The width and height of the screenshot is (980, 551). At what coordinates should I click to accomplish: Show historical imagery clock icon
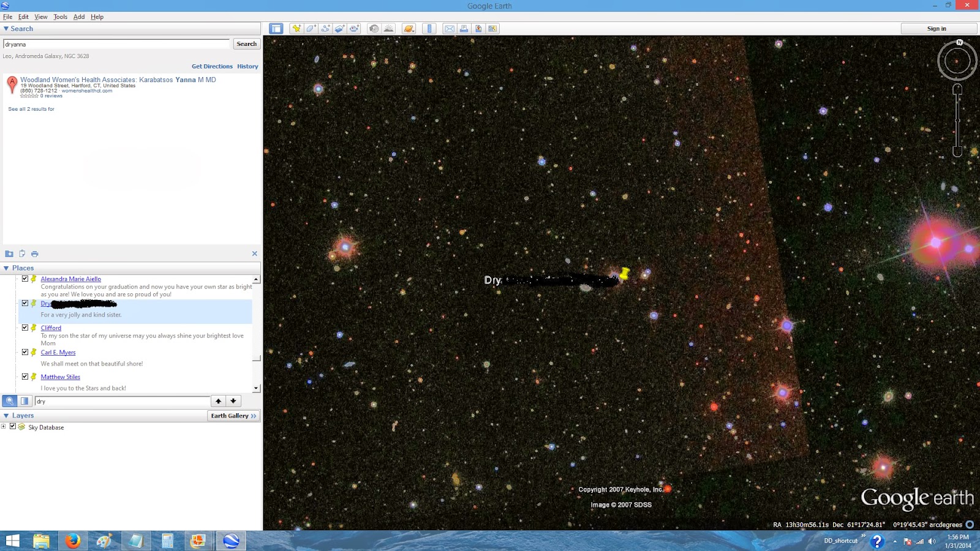tap(374, 29)
